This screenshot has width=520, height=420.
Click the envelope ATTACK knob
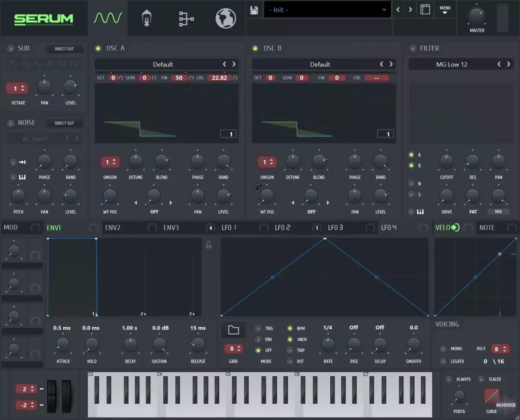(63, 345)
